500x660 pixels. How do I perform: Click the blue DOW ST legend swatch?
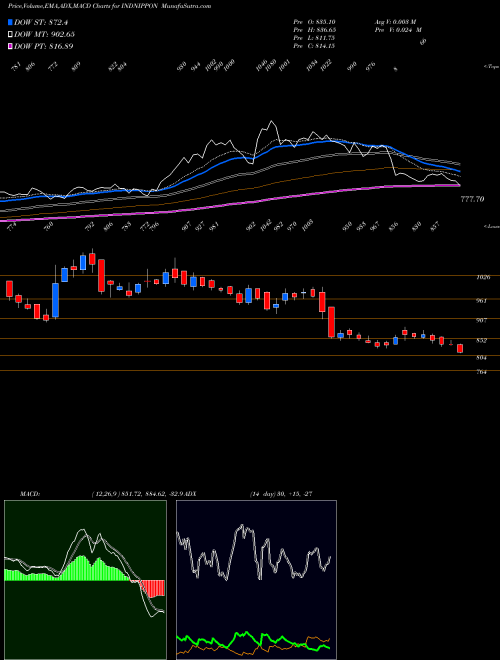[10, 22]
